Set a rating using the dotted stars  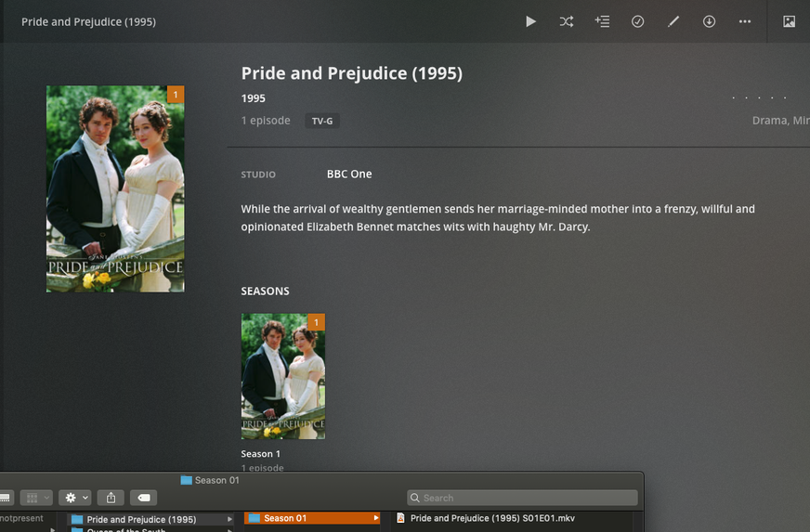pos(759,97)
